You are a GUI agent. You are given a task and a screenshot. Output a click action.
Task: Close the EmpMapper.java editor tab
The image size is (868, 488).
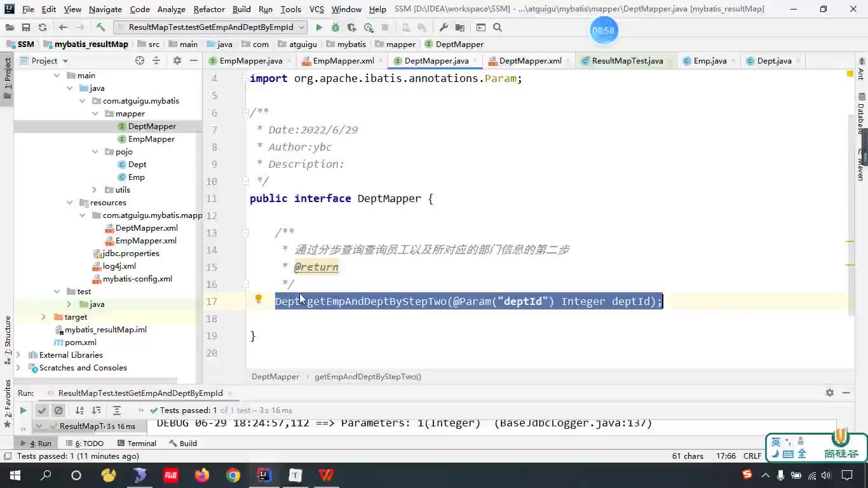click(290, 61)
